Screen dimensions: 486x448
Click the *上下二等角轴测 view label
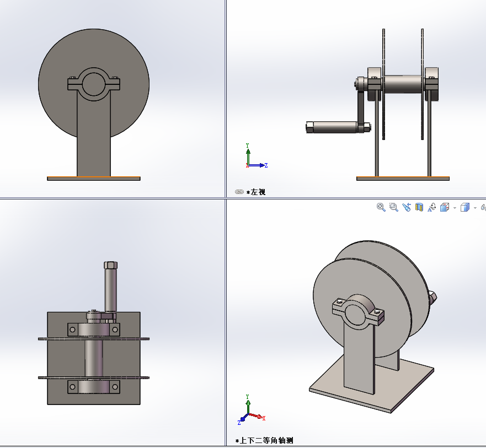point(264,440)
